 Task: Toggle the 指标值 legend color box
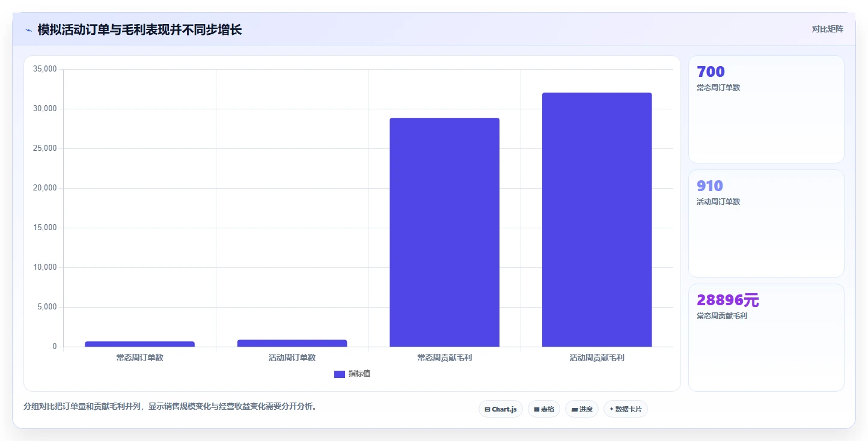[x=340, y=374]
